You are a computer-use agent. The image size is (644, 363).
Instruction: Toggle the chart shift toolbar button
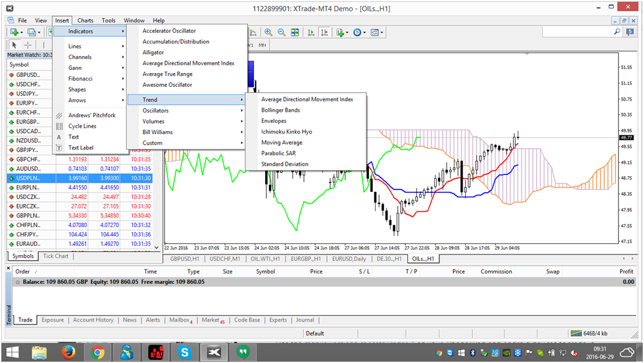click(x=325, y=32)
